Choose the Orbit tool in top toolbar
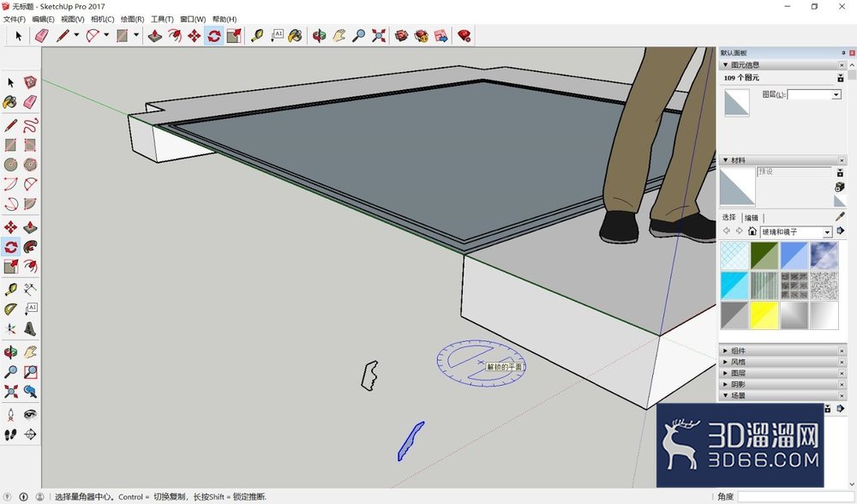Image resolution: width=857 pixels, height=504 pixels. [x=319, y=36]
